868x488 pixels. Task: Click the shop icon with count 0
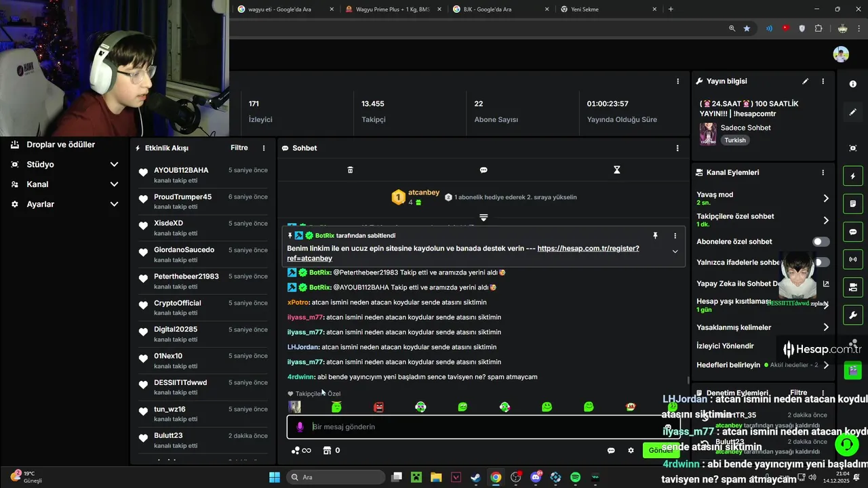(x=332, y=451)
